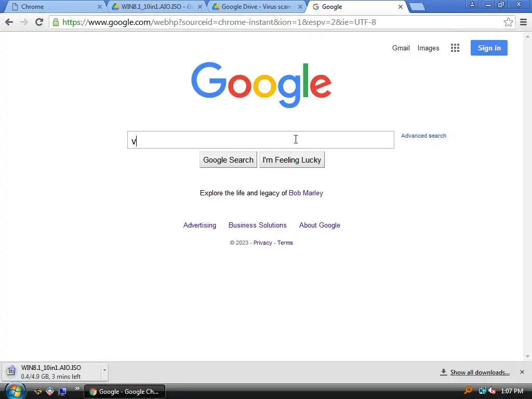Follow the Bob Marley link
This screenshot has height=399, width=532.
(x=305, y=193)
